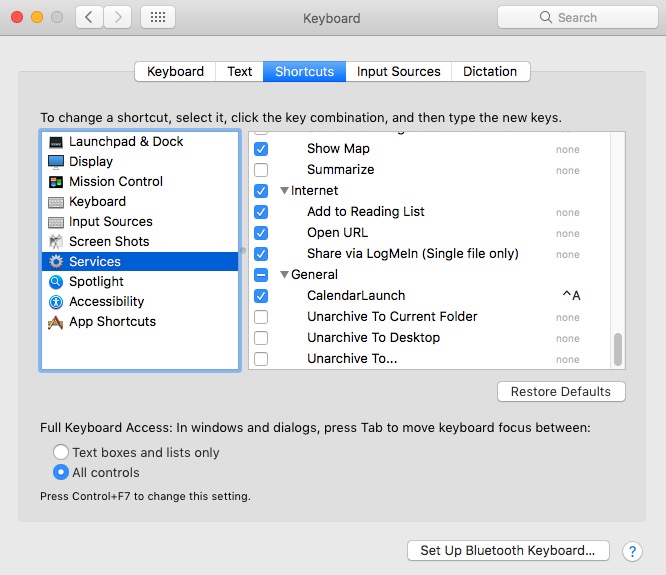This screenshot has width=666, height=575.
Task: Enable Unarchive To Desktop checkbox
Action: click(x=261, y=338)
